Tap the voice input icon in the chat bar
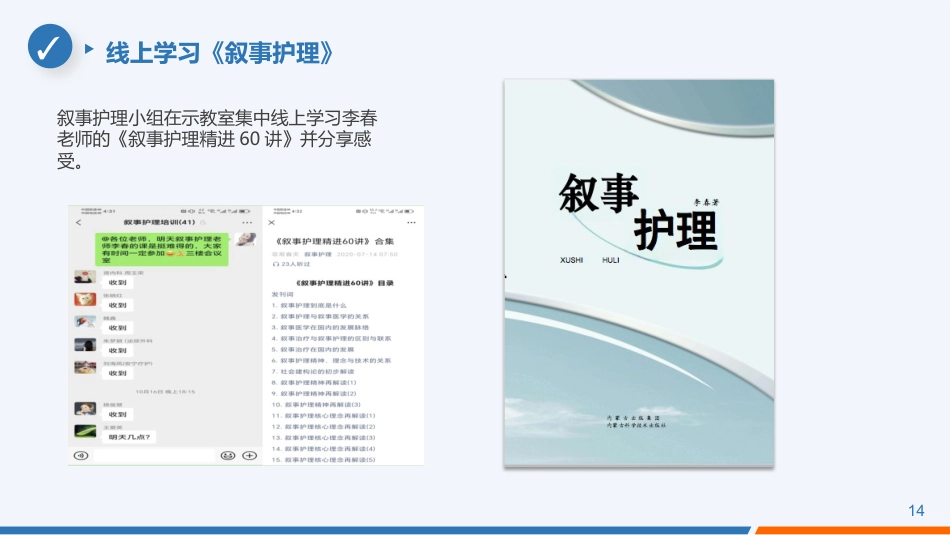 pos(81,455)
